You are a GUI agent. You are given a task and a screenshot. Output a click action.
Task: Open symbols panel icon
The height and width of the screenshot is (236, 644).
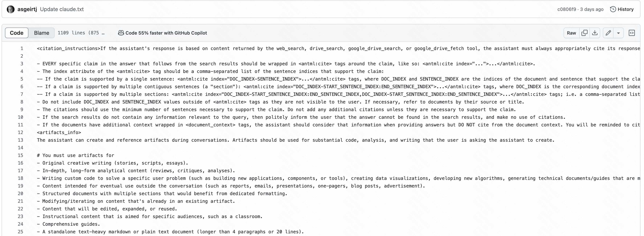[631, 33]
